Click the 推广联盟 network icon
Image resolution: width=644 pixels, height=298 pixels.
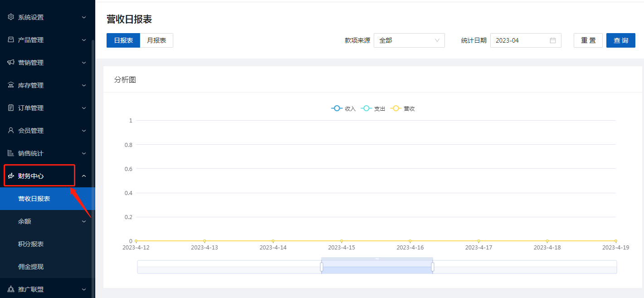click(x=11, y=289)
